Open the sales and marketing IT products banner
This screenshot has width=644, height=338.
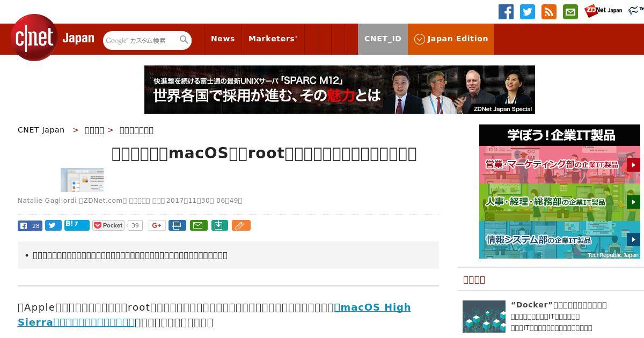click(x=560, y=165)
